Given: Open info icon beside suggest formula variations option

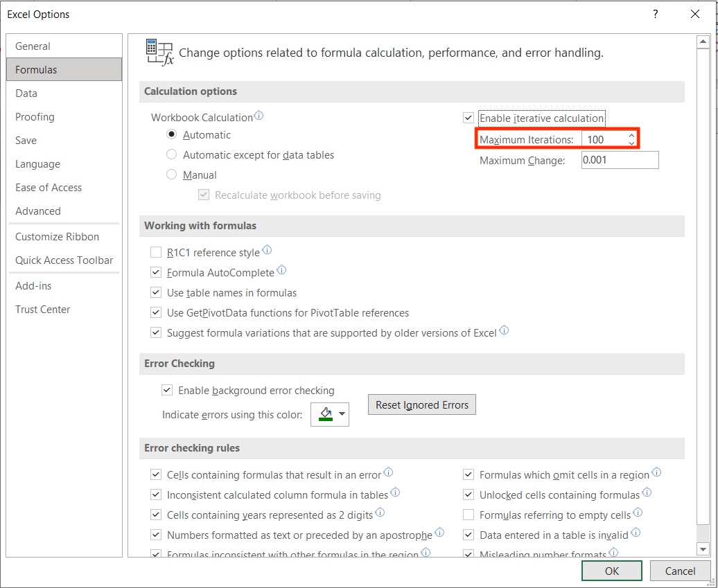Looking at the screenshot, I should 504,331.
